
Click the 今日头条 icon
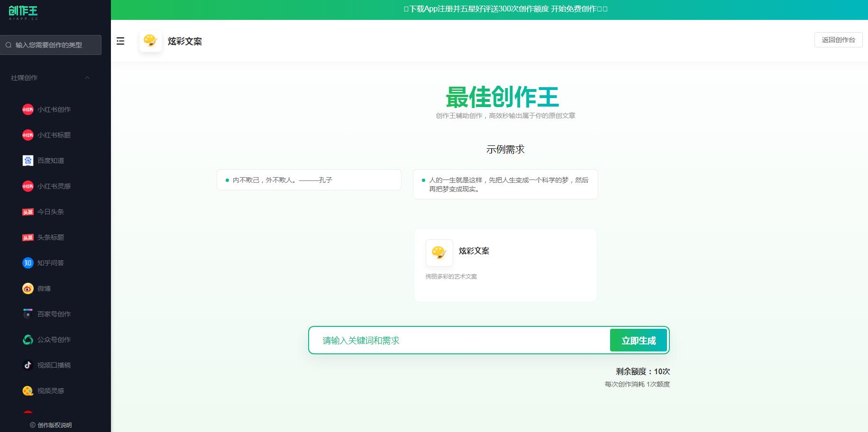tap(28, 212)
